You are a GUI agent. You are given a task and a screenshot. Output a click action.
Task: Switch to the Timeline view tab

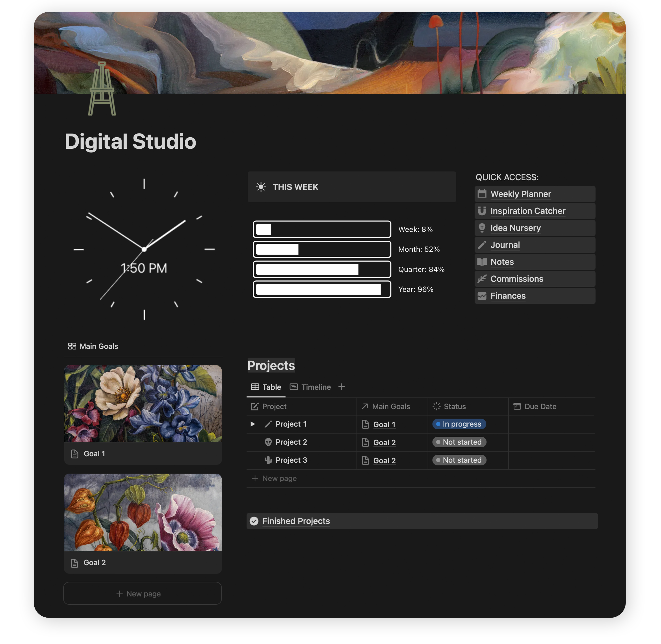click(310, 387)
